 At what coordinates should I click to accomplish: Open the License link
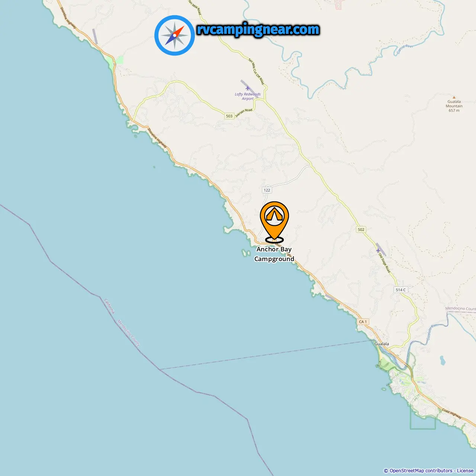pyautogui.click(x=465, y=471)
